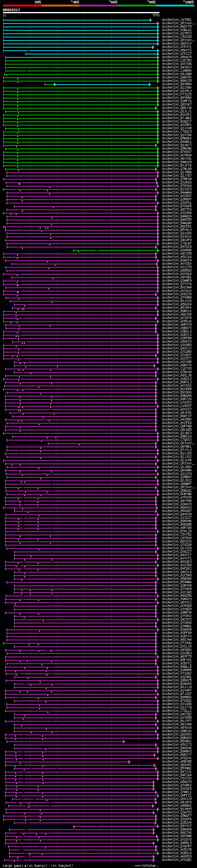Open hit UniRef100_Q31RQ3
The image size is (197, 868).
coord(177,182)
